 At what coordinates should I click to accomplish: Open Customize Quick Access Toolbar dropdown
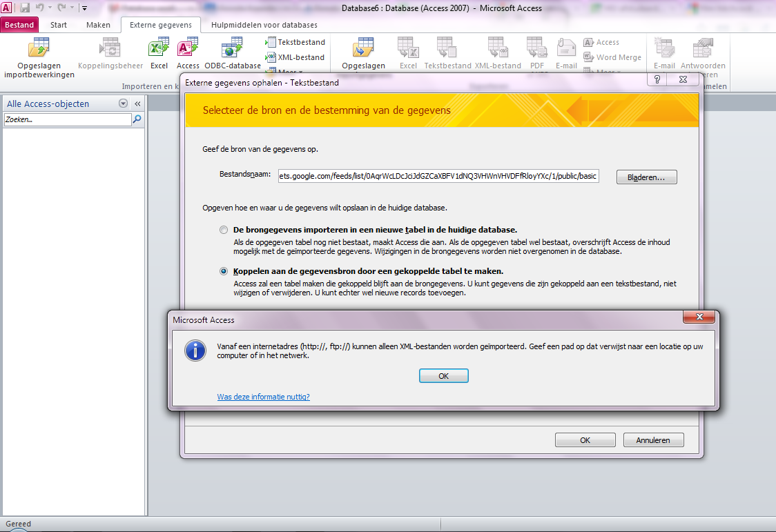pyautogui.click(x=85, y=8)
